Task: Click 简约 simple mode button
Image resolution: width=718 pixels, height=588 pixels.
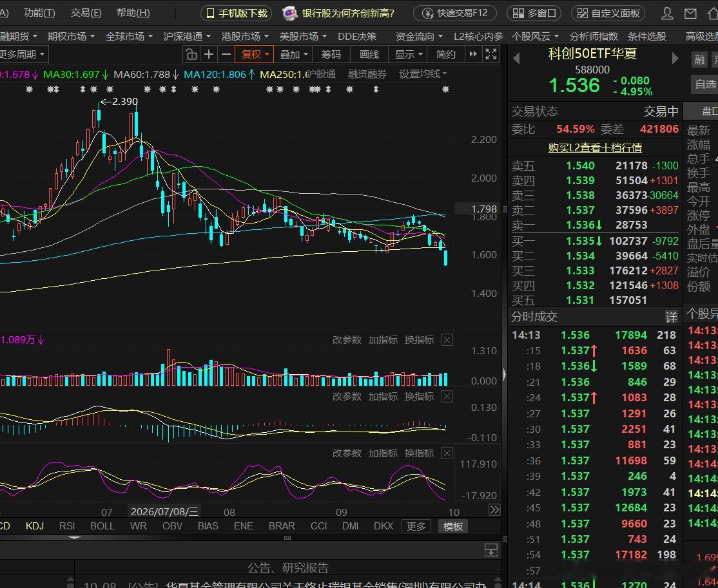Action: tap(446, 55)
